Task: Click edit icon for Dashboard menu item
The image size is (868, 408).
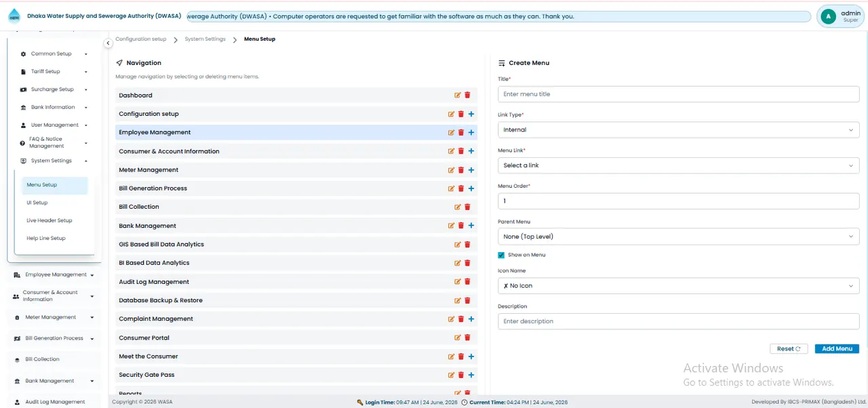Action: 458,96
